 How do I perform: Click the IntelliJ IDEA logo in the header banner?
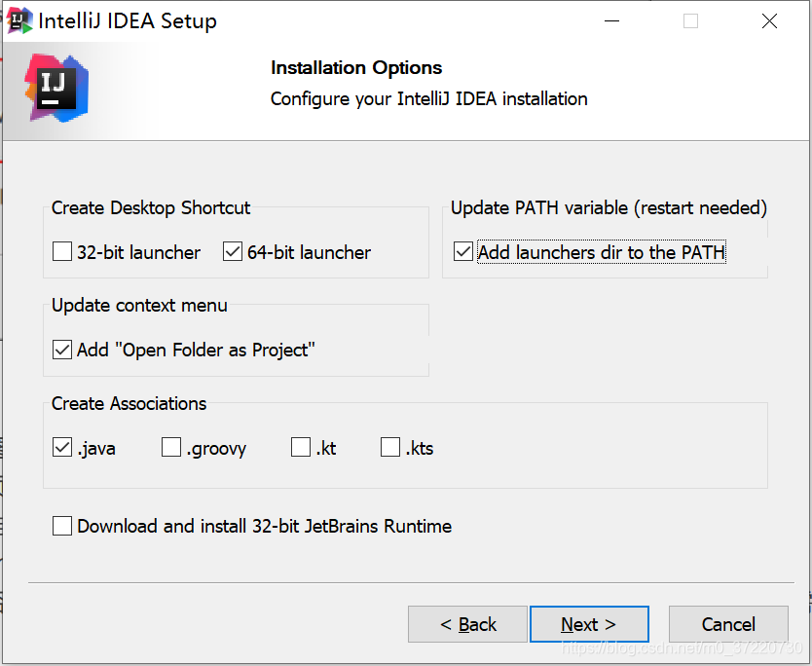click(55, 88)
